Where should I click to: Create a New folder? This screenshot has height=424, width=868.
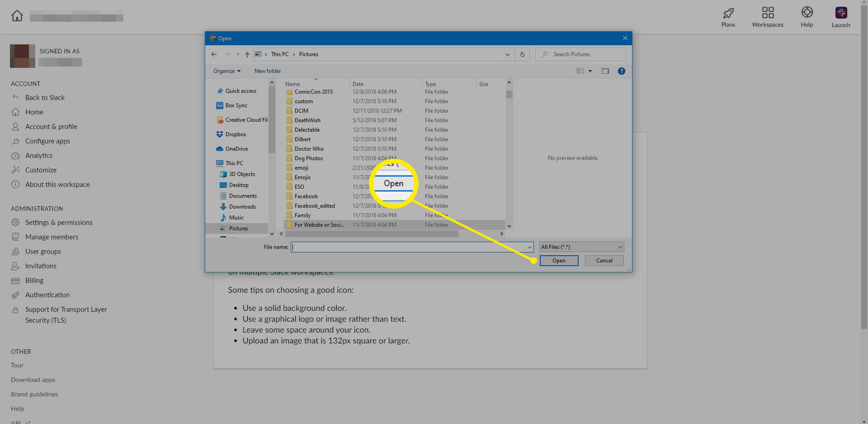267,71
